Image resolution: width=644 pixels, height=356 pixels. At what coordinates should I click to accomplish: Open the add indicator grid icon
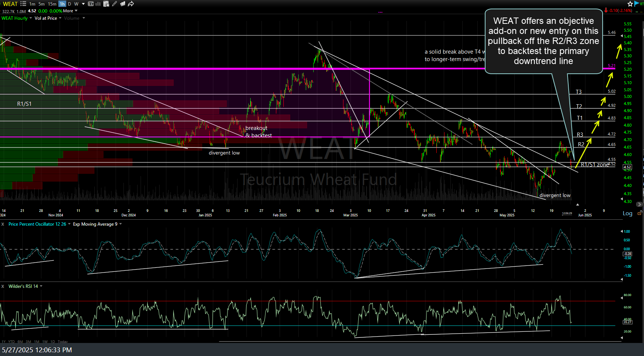(x=106, y=4)
